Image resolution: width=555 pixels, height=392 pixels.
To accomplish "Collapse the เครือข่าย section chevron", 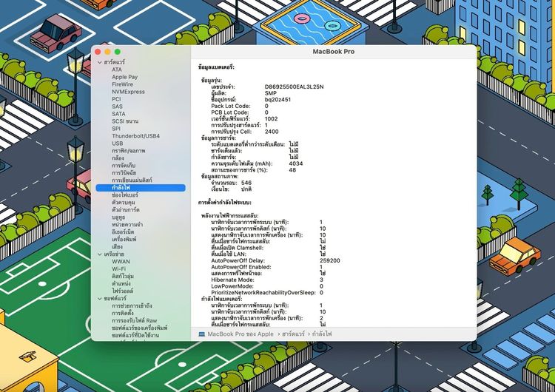I will (98, 254).
